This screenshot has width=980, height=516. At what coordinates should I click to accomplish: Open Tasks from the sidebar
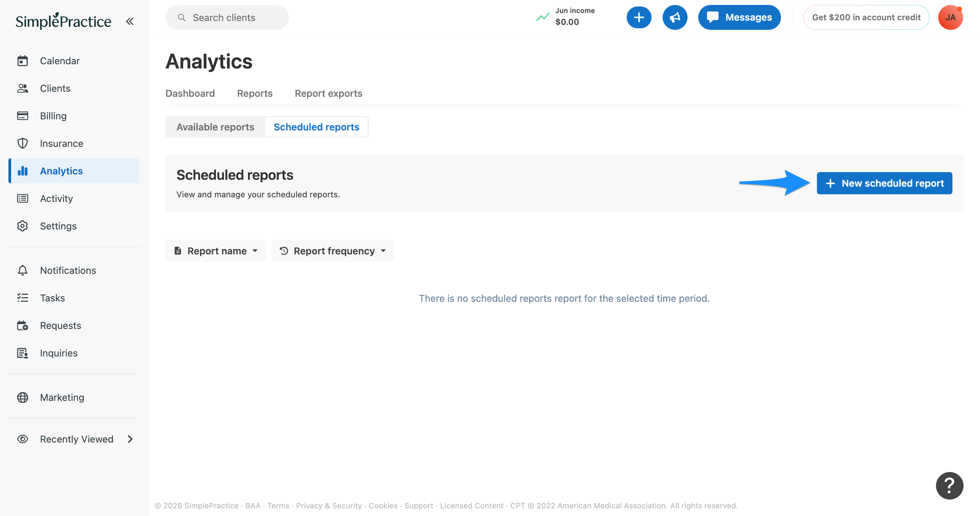point(74,298)
